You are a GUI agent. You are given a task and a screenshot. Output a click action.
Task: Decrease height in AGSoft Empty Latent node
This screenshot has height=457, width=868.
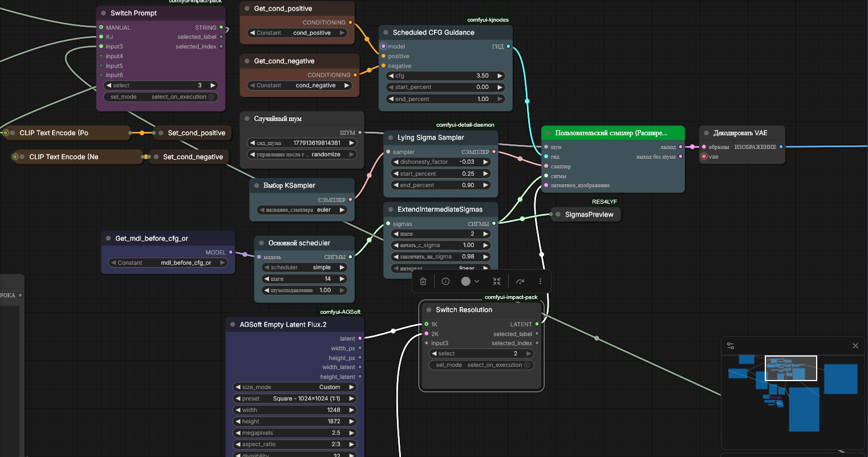[238, 422]
